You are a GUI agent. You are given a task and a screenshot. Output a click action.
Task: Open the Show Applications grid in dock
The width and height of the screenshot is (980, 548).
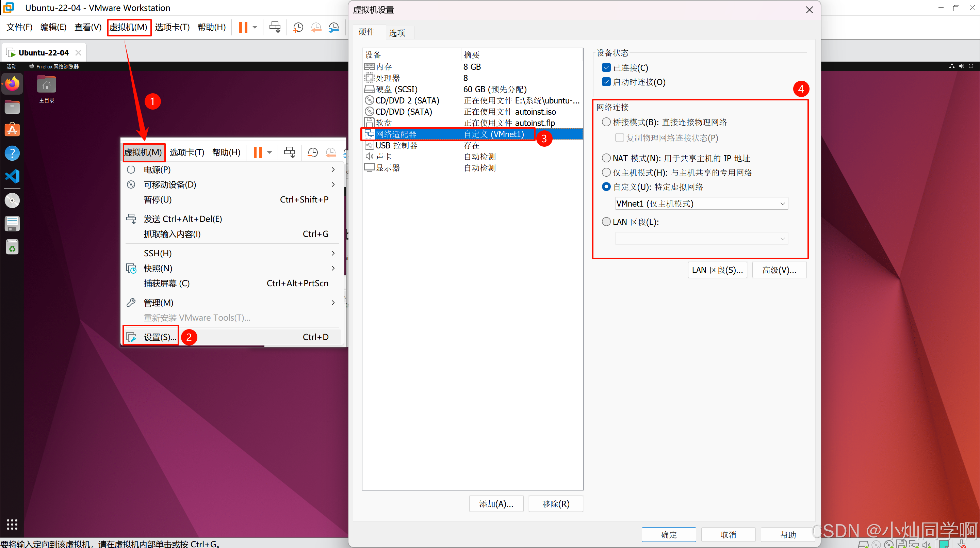[12, 524]
